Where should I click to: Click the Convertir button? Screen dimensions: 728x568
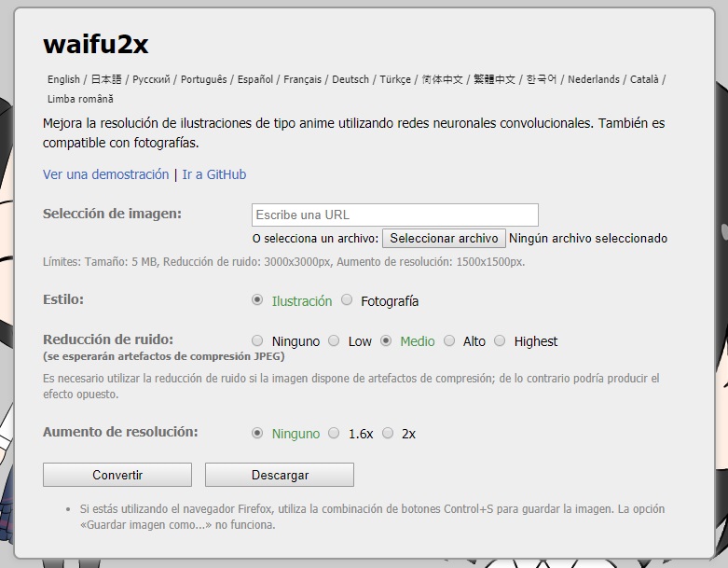117,475
